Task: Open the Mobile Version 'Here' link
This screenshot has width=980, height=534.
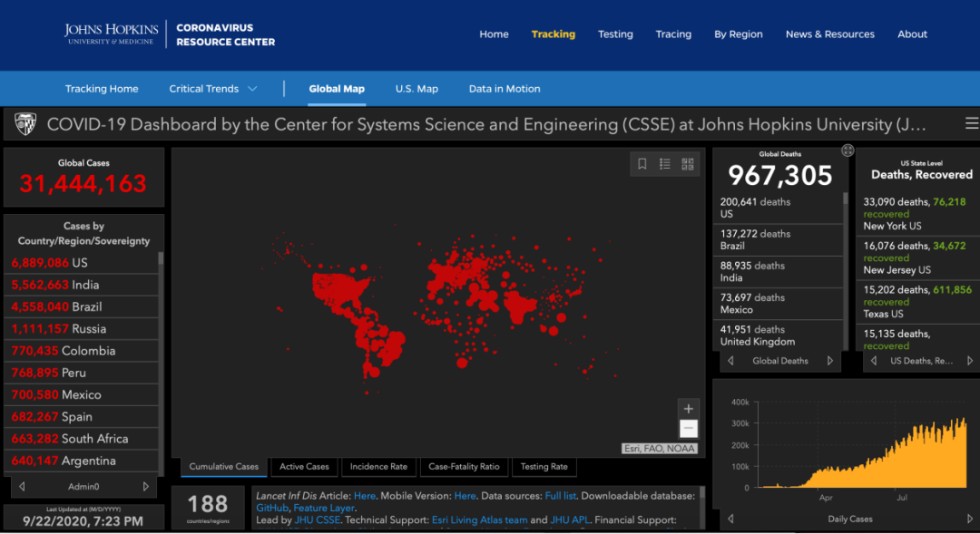Action: (465, 496)
